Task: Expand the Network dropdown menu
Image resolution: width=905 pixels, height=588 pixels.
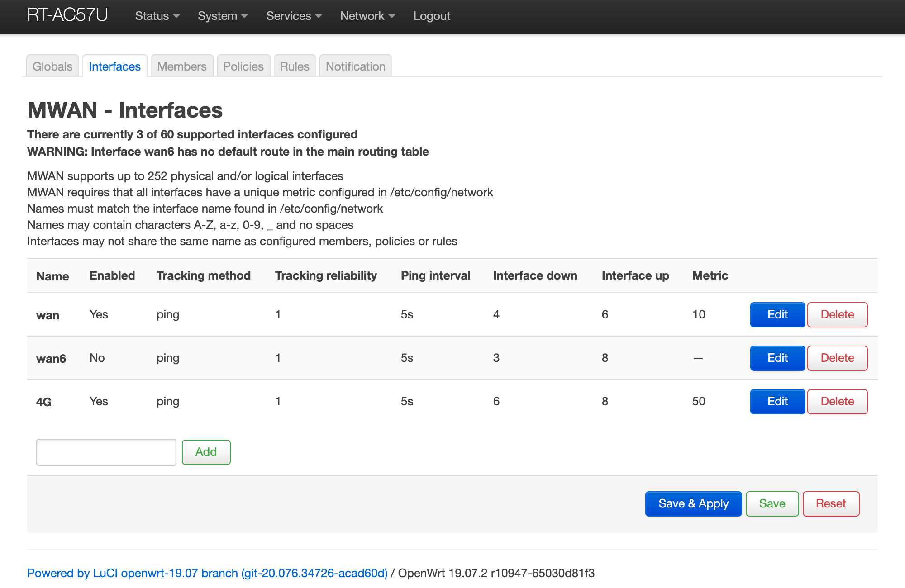Action: click(x=367, y=16)
